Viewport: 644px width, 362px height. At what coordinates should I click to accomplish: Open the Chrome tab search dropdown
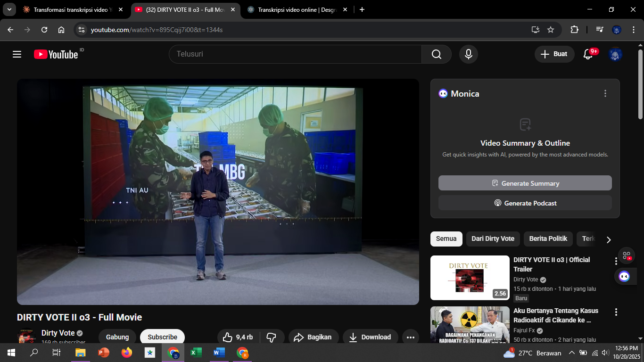[x=9, y=9]
